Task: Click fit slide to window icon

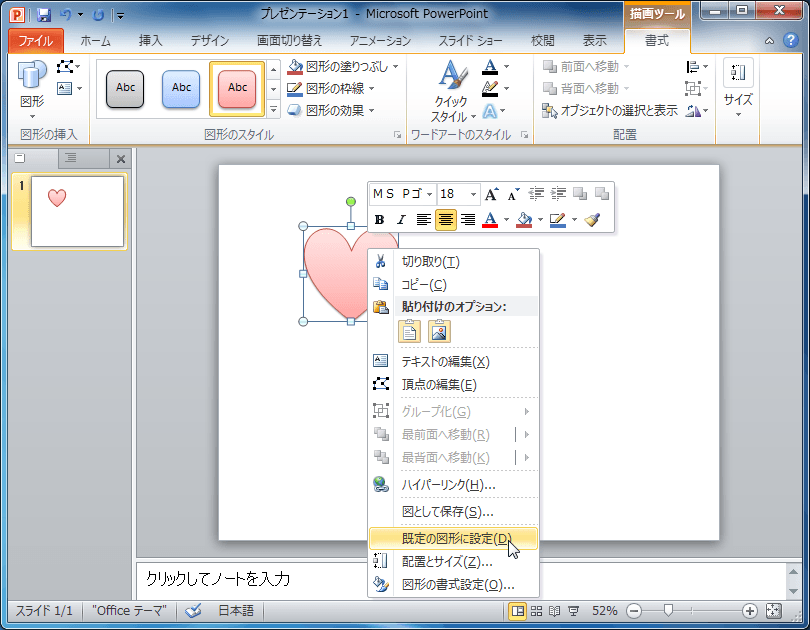Action: coord(773,611)
